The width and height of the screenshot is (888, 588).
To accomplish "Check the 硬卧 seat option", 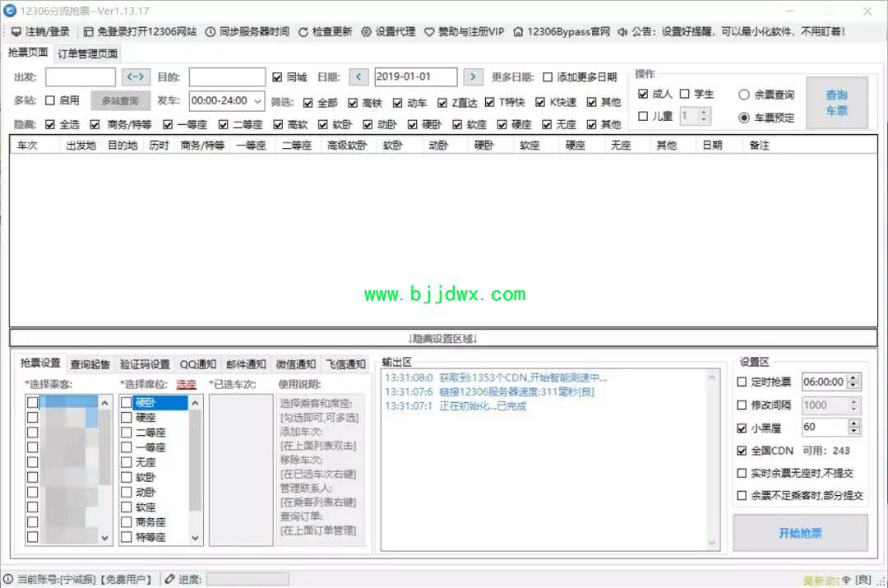I will (x=127, y=402).
